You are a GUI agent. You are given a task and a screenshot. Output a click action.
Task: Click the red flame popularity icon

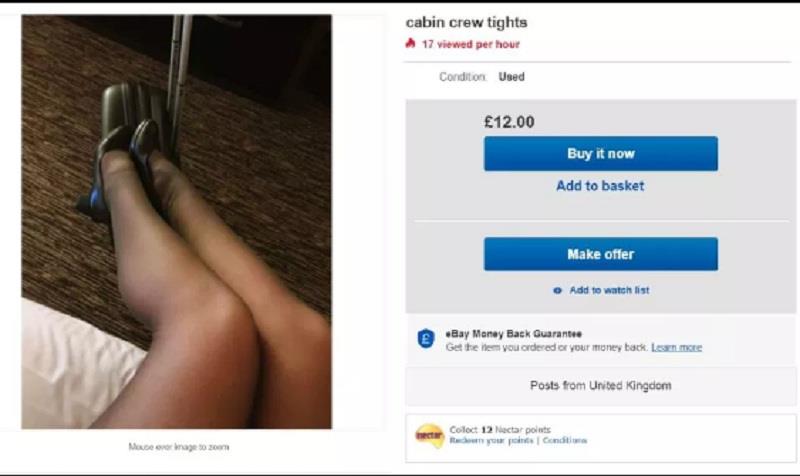[x=410, y=43]
